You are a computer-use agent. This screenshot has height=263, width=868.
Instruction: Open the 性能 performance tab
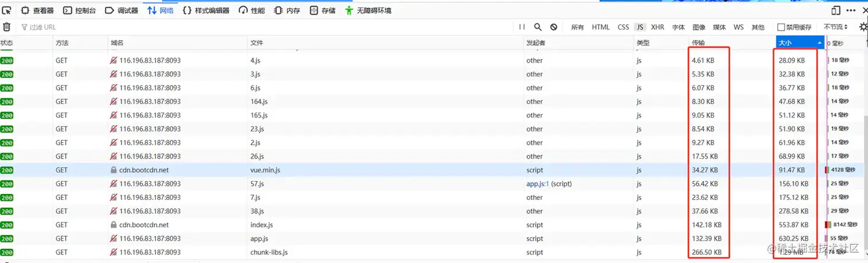click(252, 10)
